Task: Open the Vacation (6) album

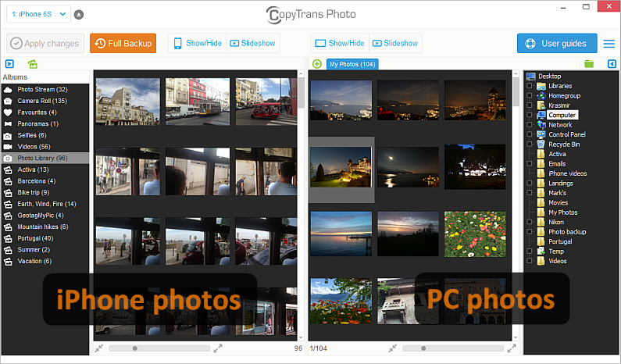Action: pyautogui.click(x=45, y=262)
